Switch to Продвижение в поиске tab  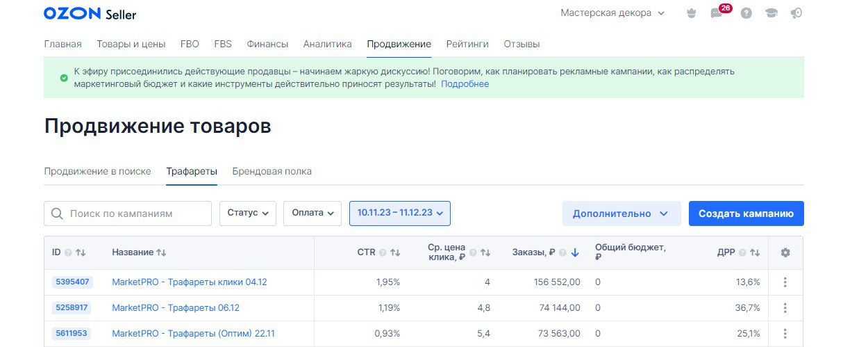tap(97, 171)
